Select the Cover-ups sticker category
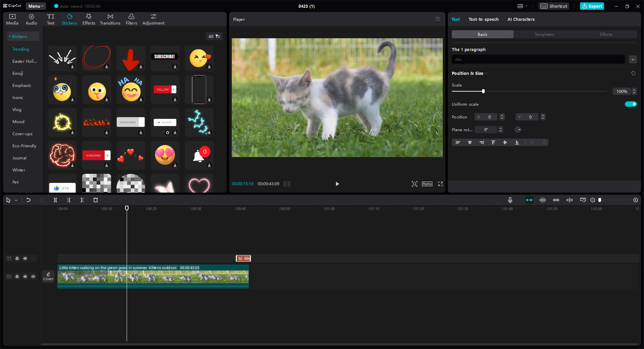644x349 pixels. tap(22, 134)
